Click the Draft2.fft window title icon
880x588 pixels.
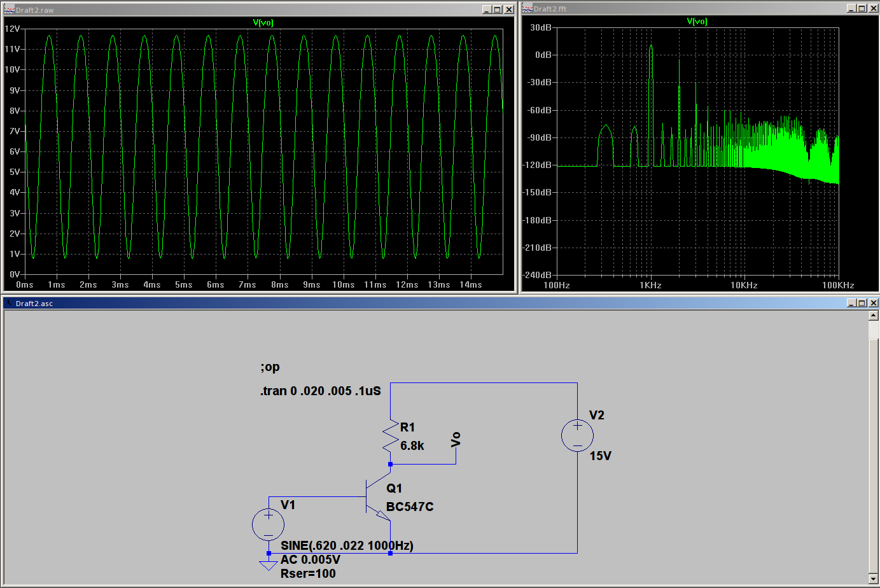point(527,8)
